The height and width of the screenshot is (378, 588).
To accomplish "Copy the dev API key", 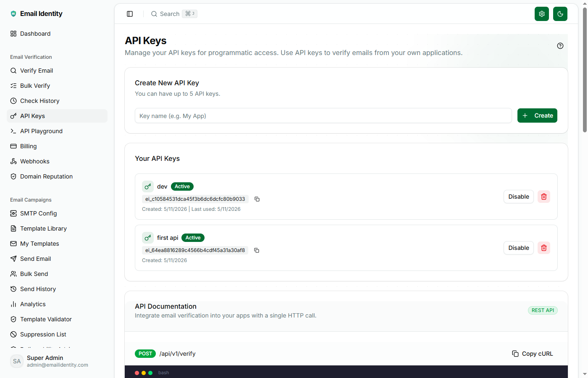I will (257, 199).
